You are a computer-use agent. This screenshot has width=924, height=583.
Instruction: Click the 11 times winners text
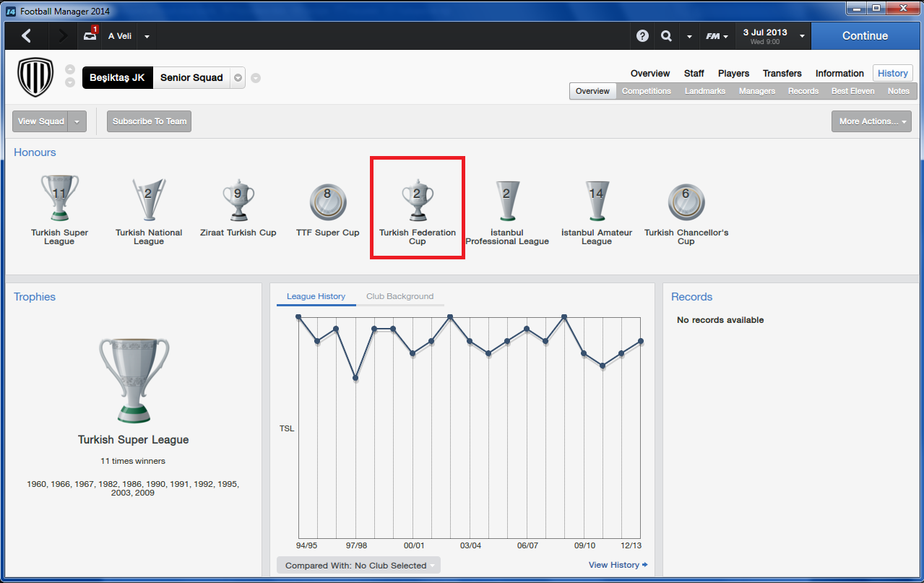point(133,461)
